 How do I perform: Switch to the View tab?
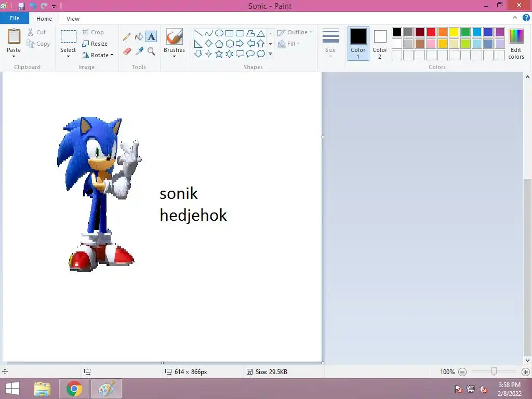pyautogui.click(x=73, y=19)
